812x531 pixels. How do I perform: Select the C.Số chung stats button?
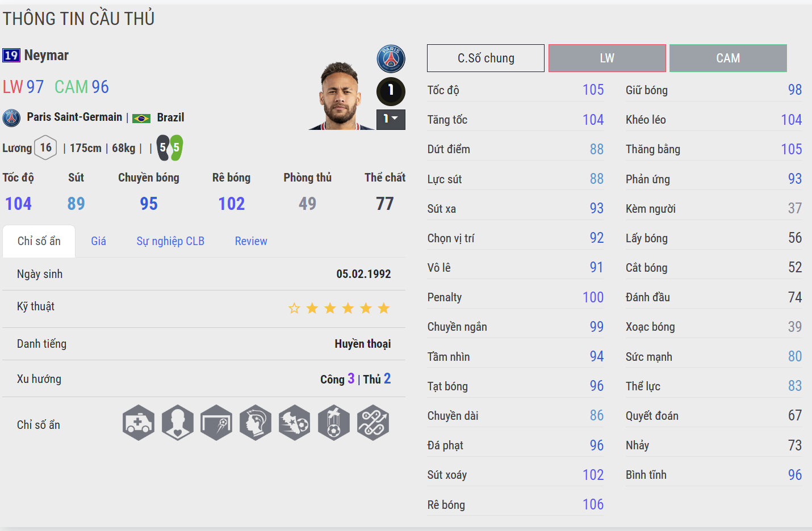485,58
